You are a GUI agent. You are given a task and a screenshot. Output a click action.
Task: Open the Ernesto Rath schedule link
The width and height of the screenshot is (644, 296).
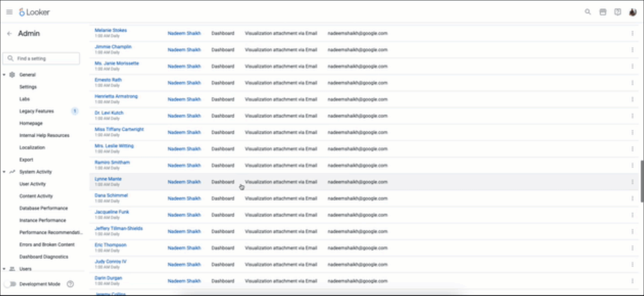(108, 80)
